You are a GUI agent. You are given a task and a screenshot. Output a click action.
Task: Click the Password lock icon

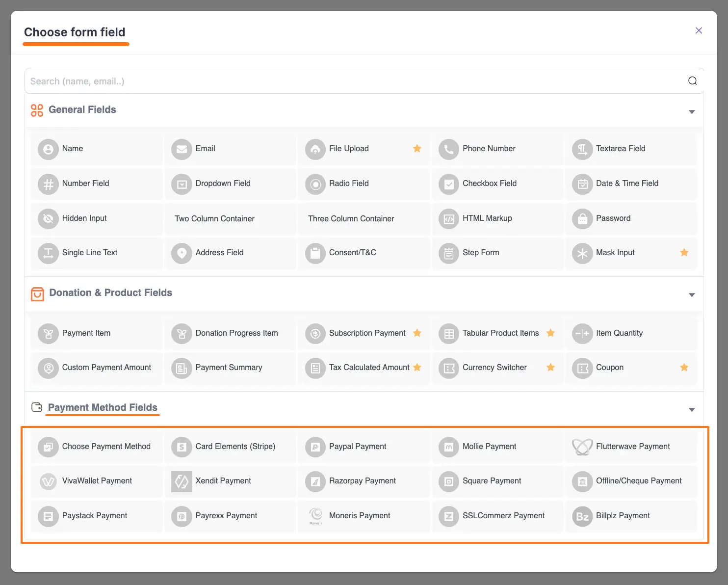[582, 218]
